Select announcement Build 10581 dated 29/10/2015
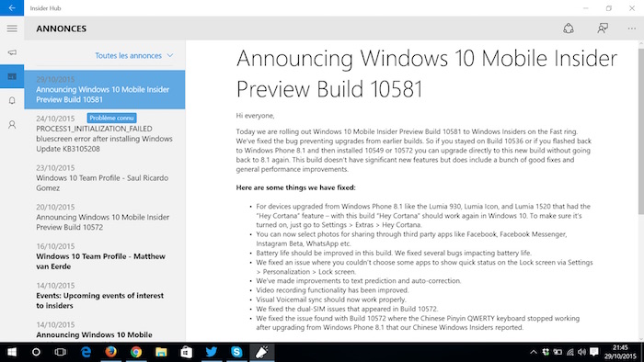Image resolution: width=644 pixels, height=362 pixels. click(x=105, y=90)
